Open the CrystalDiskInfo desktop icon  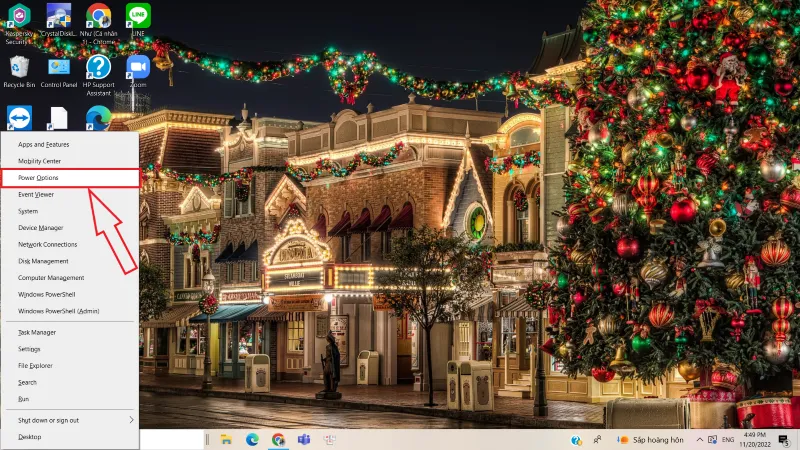58,17
